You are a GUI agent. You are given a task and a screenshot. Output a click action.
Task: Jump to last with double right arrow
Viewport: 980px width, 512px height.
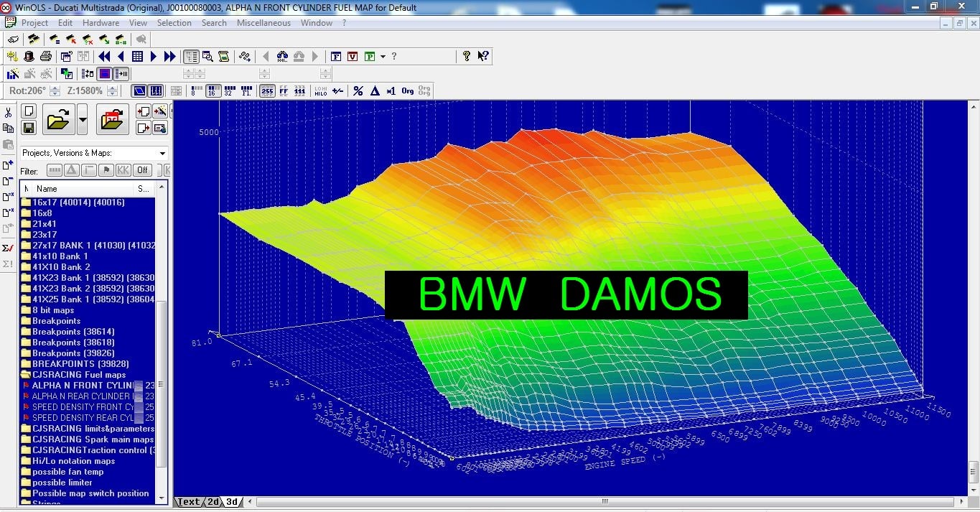coord(170,56)
